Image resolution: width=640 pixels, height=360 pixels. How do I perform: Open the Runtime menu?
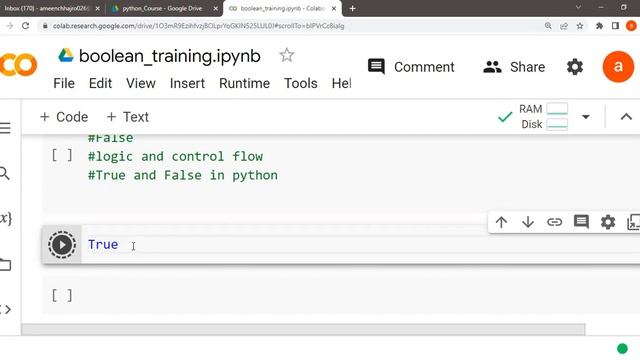point(244,83)
